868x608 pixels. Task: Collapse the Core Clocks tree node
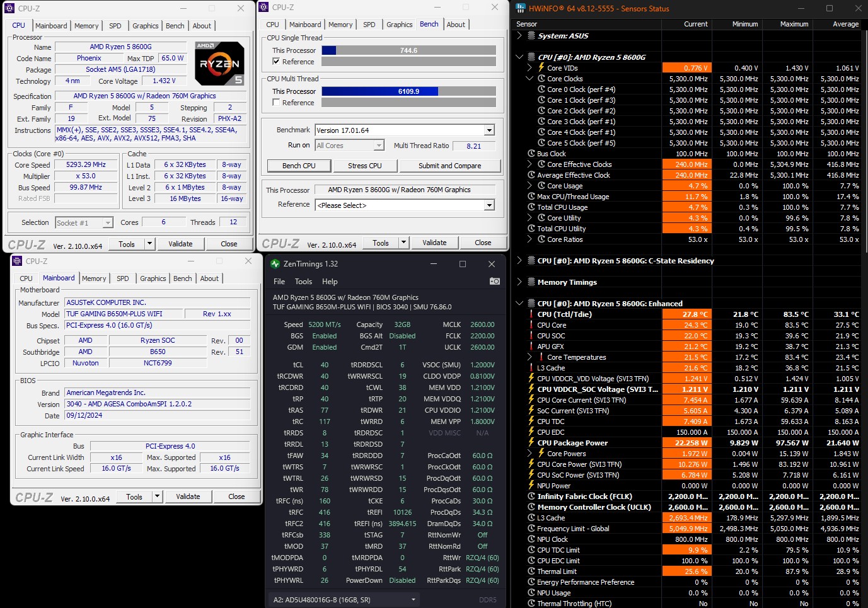point(529,79)
